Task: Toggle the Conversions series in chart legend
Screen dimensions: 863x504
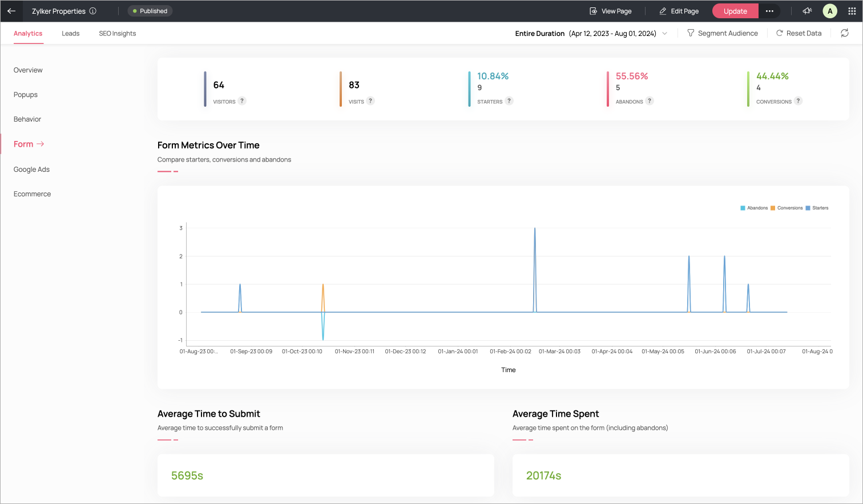Action: tap(787, 208)
